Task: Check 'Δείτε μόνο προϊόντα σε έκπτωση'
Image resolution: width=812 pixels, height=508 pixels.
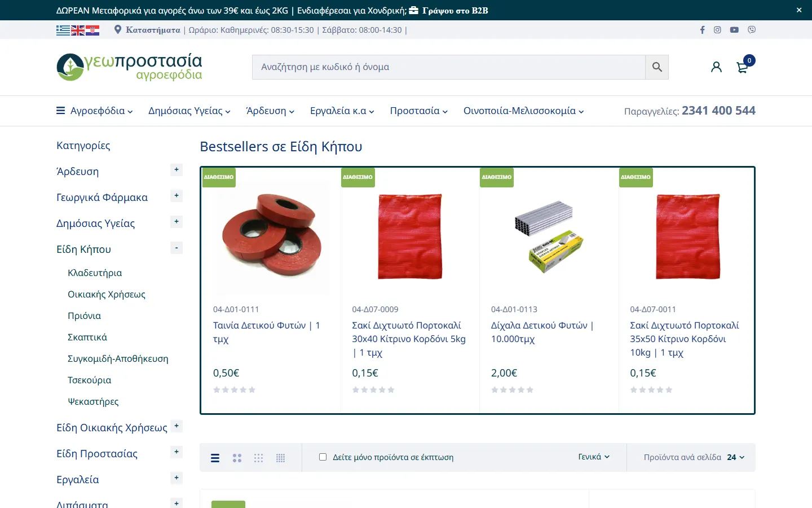Action: pos(323,457)
